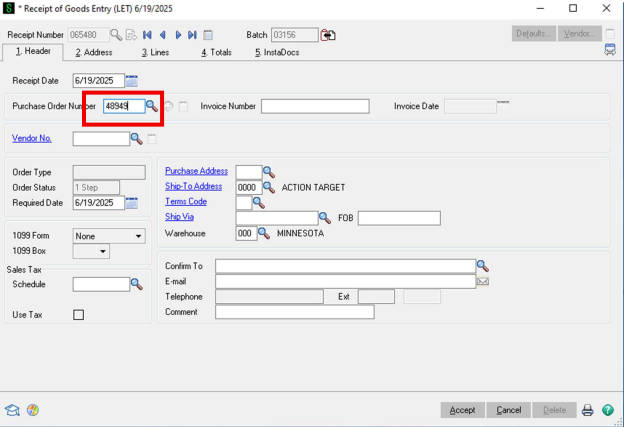Image resolution: width=624 pixels, height=427 pixels.
Task: Click into the Invoice Number field
Action: pyautogui.click(x=315, y=106)
